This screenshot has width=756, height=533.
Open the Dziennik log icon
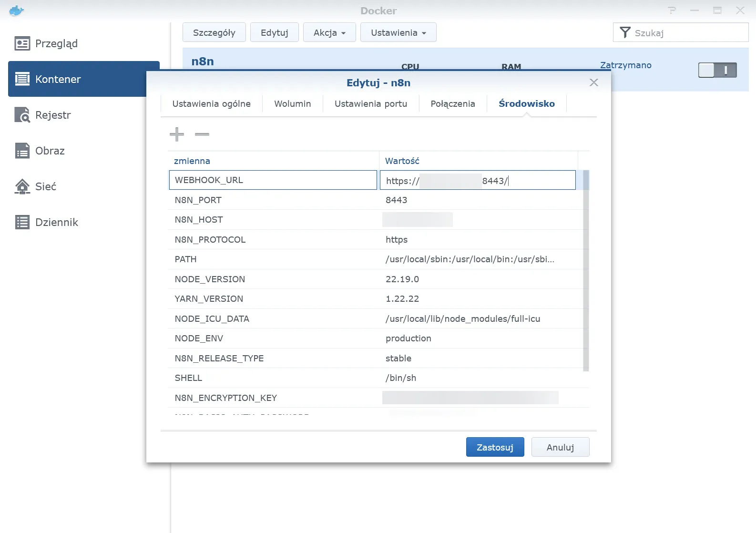(x=22, y=222)
